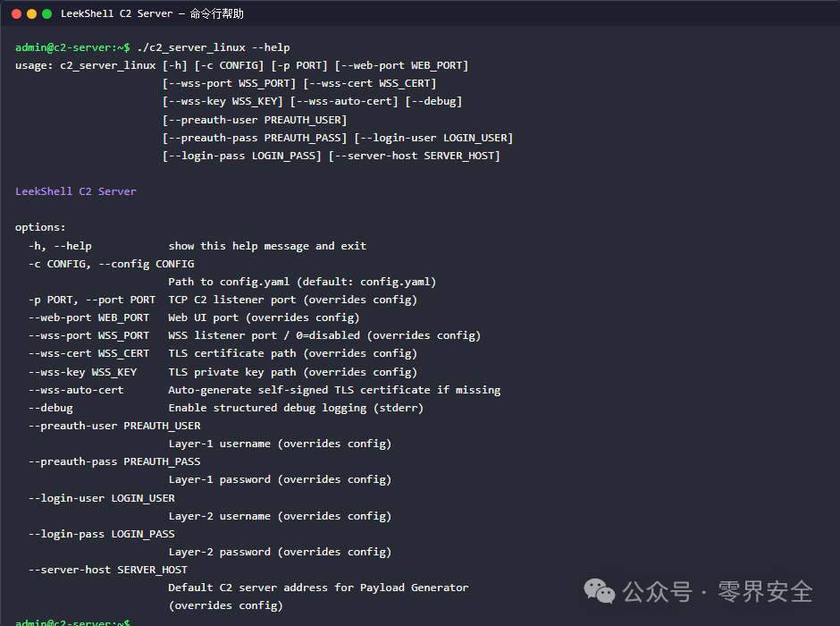Click the '--wss-port WSS_PORT' option row
Screen dimensions: 840x626
(89, 335)
